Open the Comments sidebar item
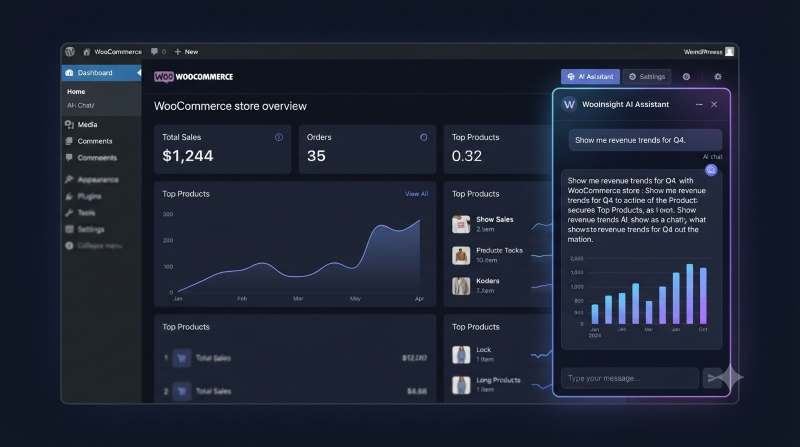The width and height of the screenshot is (800, 447). click(x=95, y=141)
